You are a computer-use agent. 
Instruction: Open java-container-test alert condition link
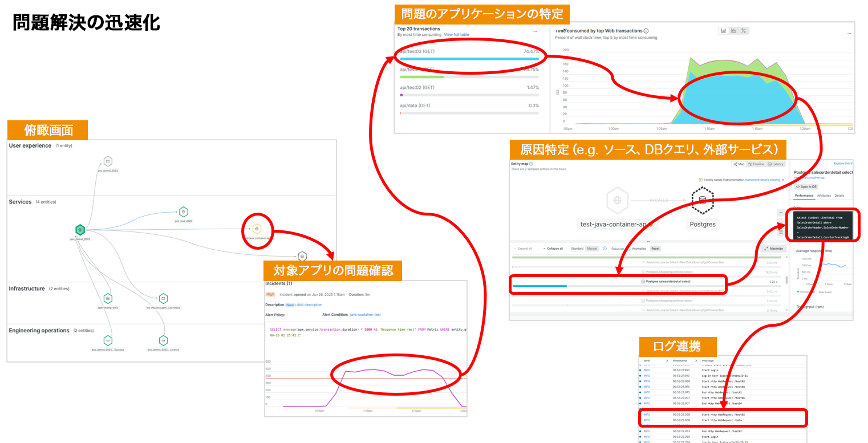pyautogui.click(x=365, y=314)
